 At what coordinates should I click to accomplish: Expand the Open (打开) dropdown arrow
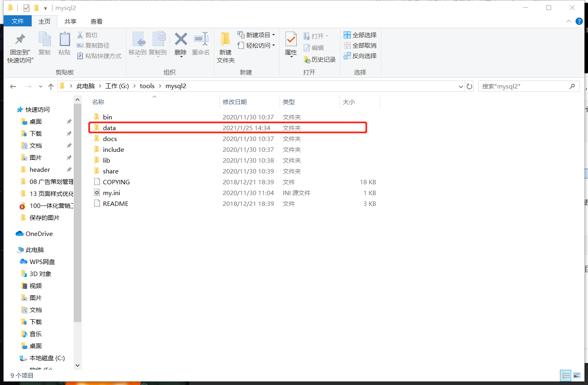327,36
